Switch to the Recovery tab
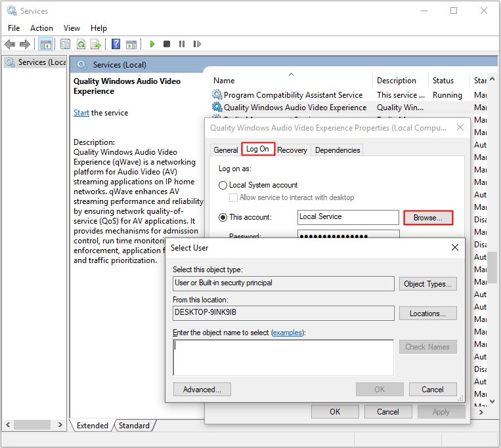The image size is (501, 448). coord(292,150)
